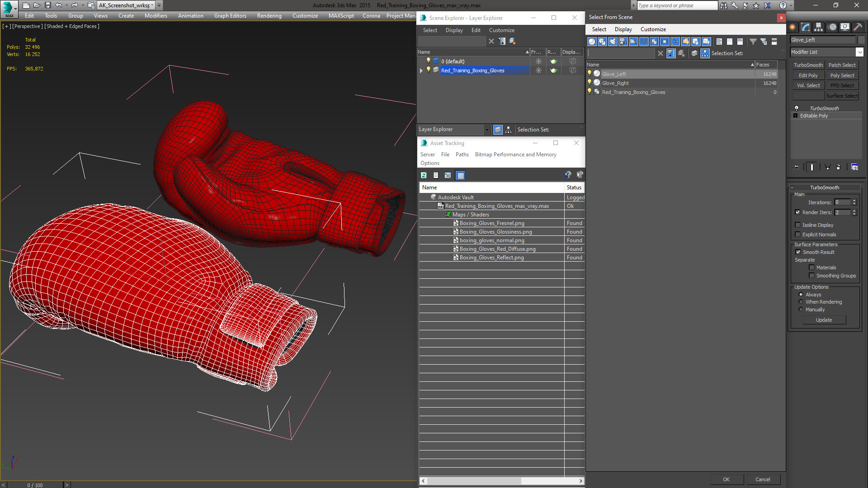The width and height of the screenshot is (868, 488).
Task: Toggle Smooth Result checkbox
Action: [798, 252]
